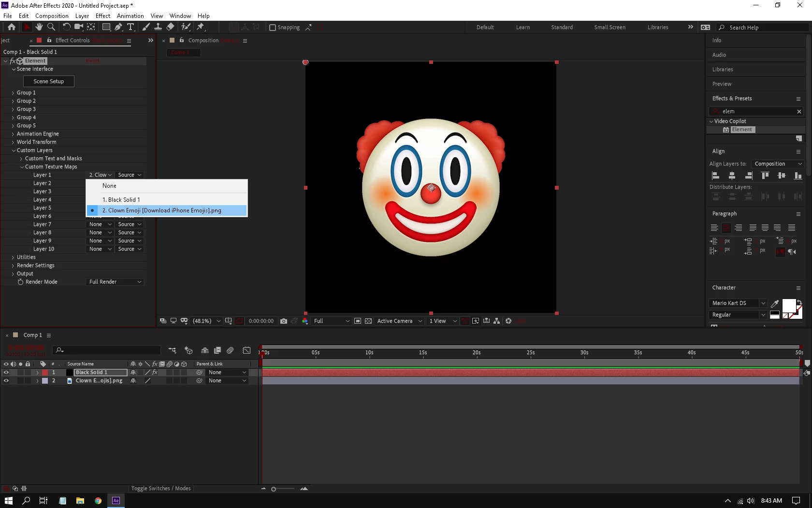This screenshot has width=812, height=508.
Task: Choose None in the layer dropdown list
Action: [x=167, y=186]
